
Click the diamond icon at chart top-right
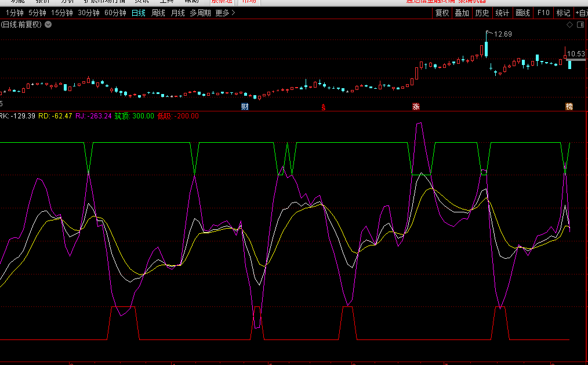coord(570,24)
